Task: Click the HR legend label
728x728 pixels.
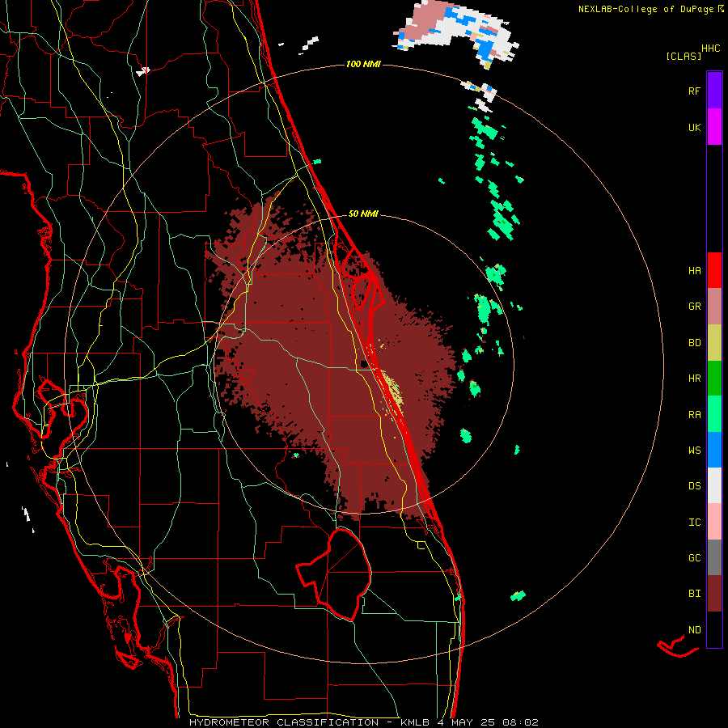Action: click(694, 379)
